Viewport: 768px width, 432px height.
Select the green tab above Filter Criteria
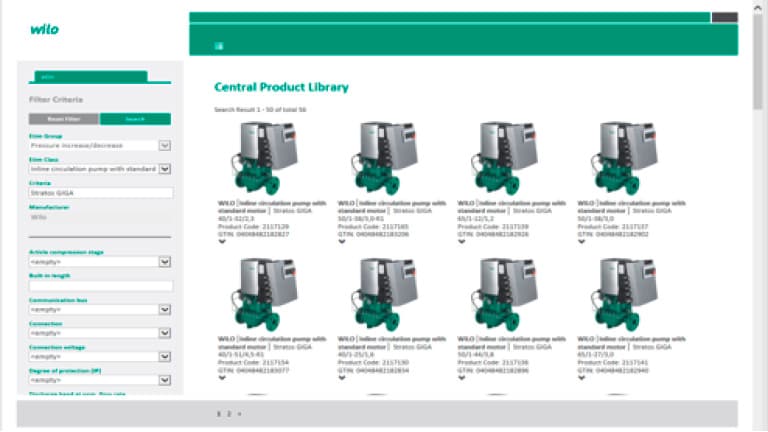tap(91, 77)
